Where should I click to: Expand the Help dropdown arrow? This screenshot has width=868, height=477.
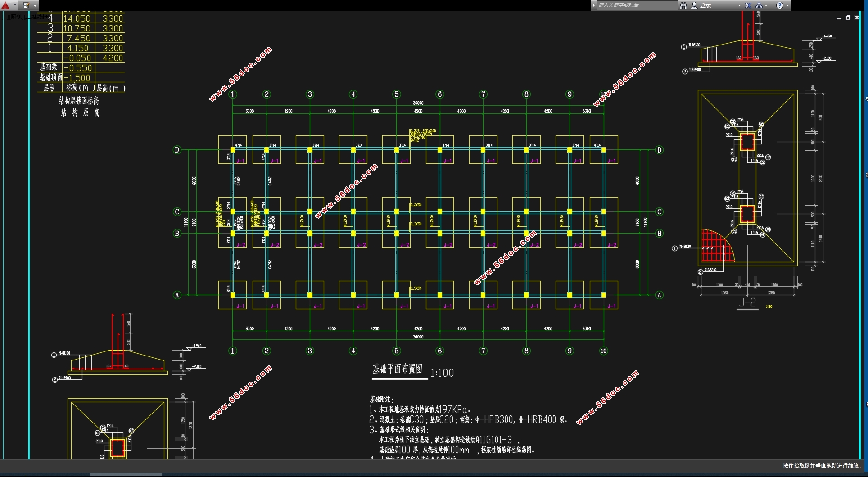coord(787,5)
